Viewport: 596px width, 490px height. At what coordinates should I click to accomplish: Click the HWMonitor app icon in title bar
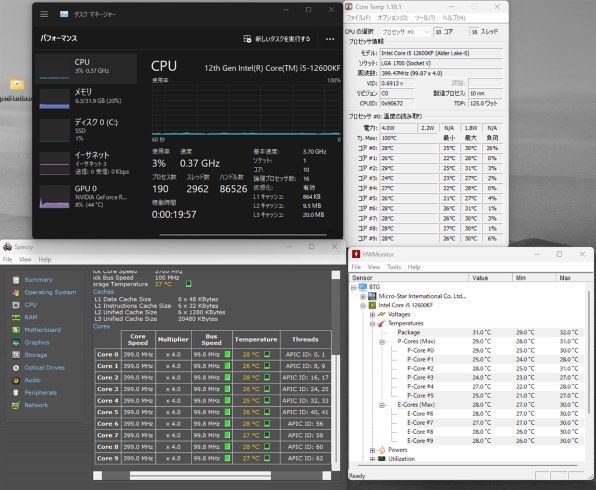click(356, 254)
